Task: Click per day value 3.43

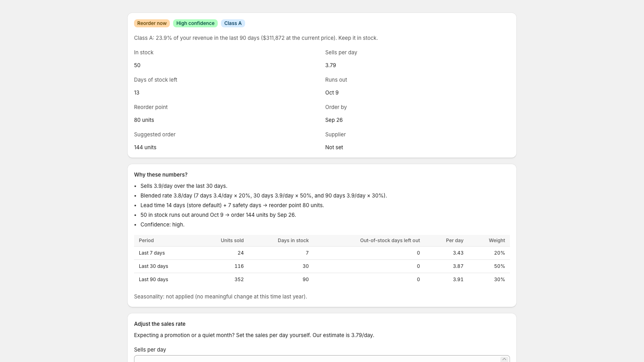Action: click(458, 253)
